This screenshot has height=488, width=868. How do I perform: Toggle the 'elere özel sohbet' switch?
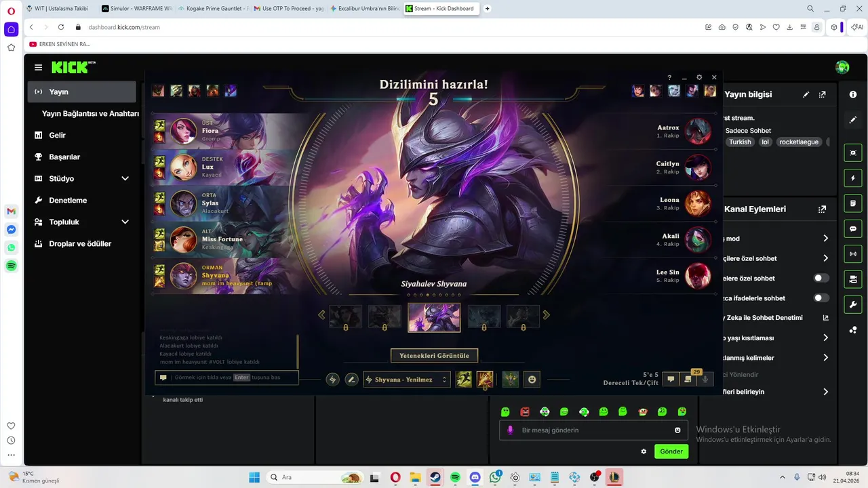click(x=821, y=278)
